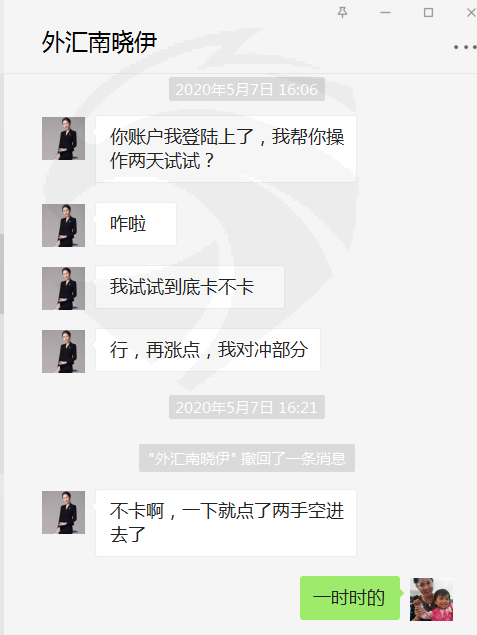This screenshot has height=635, width=477.
Task: Open the chat info three-dots menu
Action: click(x=465, y=47)
